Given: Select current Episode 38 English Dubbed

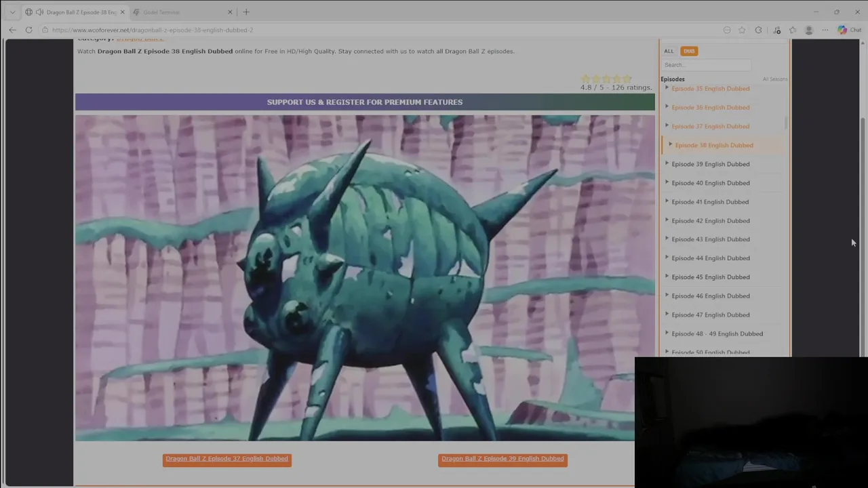Looking at the screenshot, I should coord(713,145).
